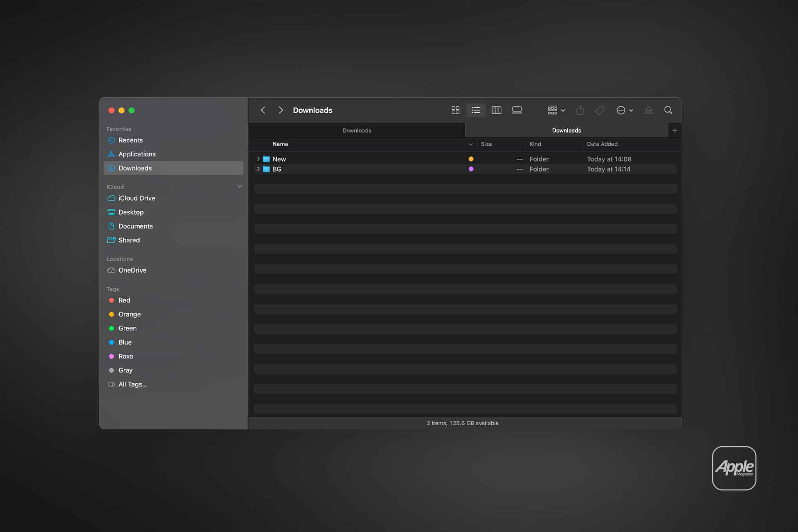Click the Share toolbar icon
The height and width of the screenshot is (532, 798).
click(x=580, y=110)
